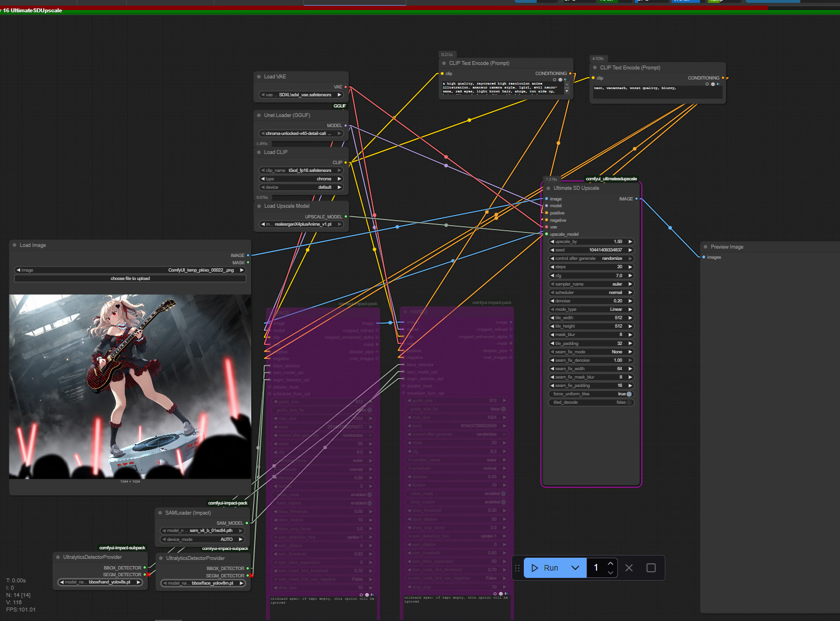
Task: Click the CLIP output port on Load CLIP
Action: (x=346, y=162)
